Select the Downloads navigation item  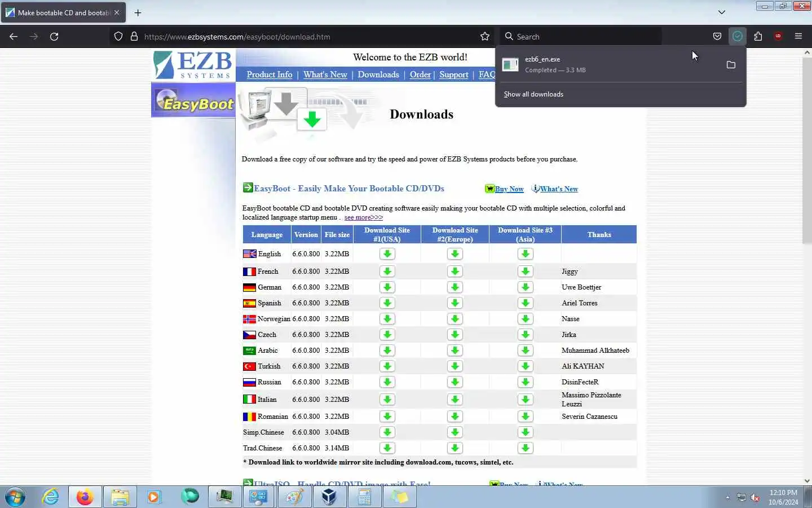click(378, 75)
